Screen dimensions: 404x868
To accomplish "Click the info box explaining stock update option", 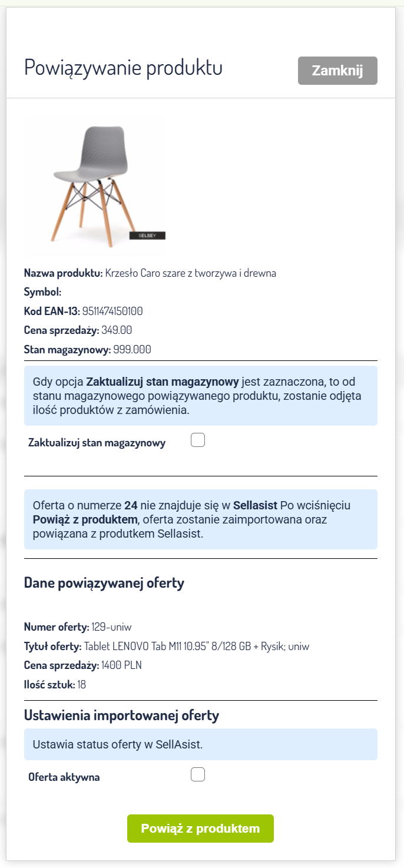I will pos(200,395).
